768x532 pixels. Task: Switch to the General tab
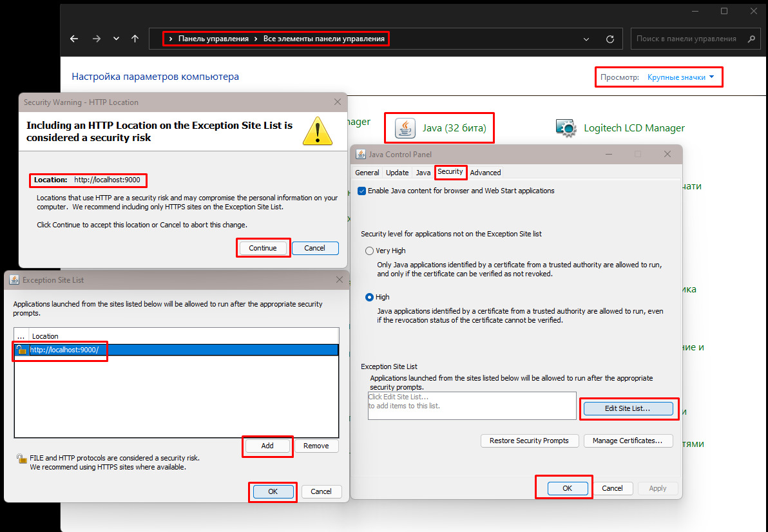pos(367,172)
